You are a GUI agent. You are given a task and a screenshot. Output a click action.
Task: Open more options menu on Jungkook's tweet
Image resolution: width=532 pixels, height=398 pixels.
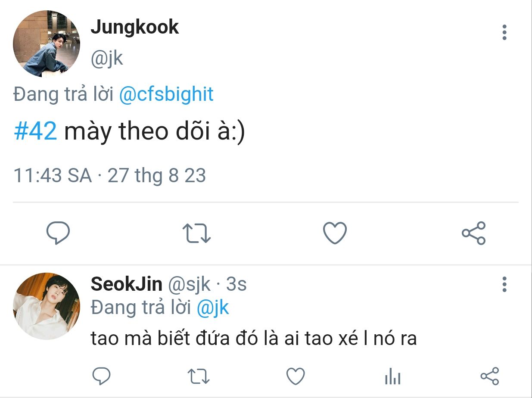504,32
